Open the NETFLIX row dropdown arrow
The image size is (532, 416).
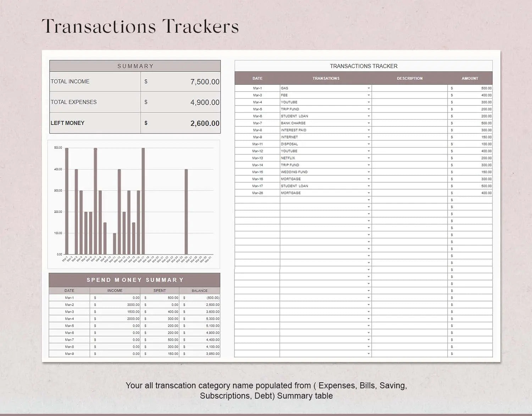(369, 158)
